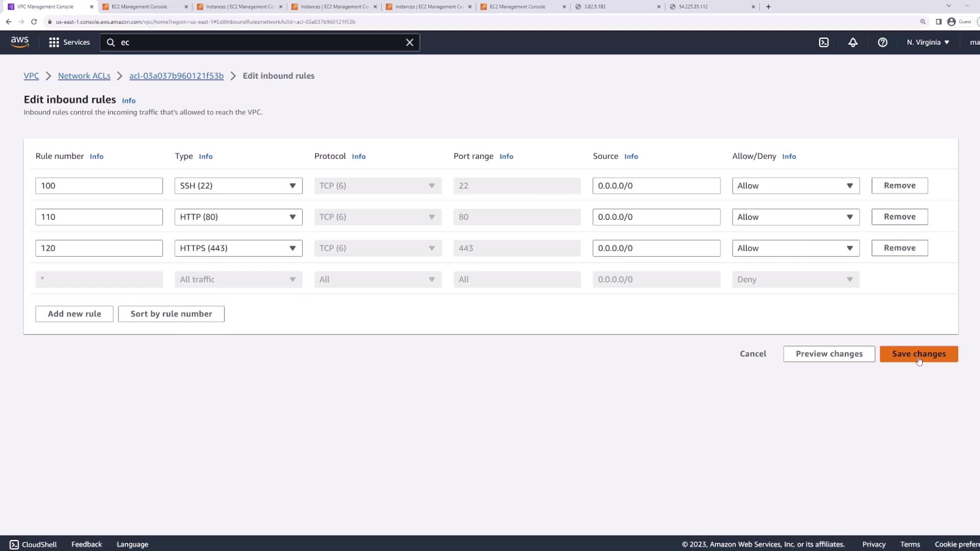Click the Add new rule button
The height and width of the screenshot is (551, 980).
pos(74,314)
